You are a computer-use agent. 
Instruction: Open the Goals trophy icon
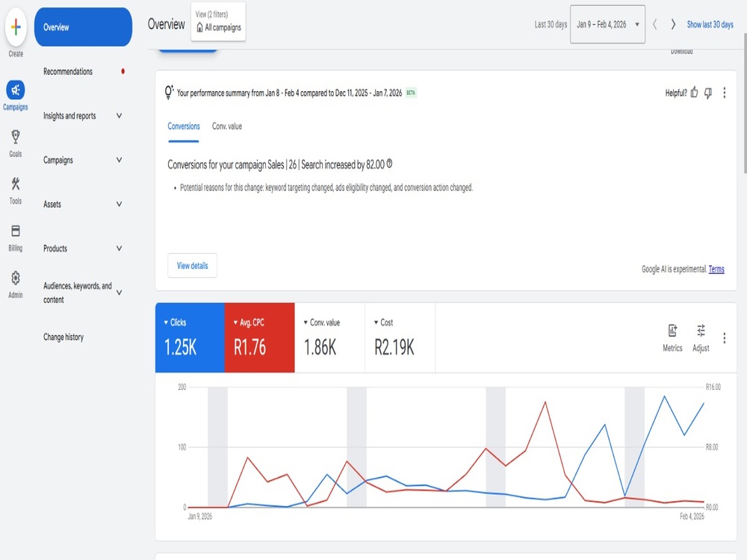(x=16, y=137)
